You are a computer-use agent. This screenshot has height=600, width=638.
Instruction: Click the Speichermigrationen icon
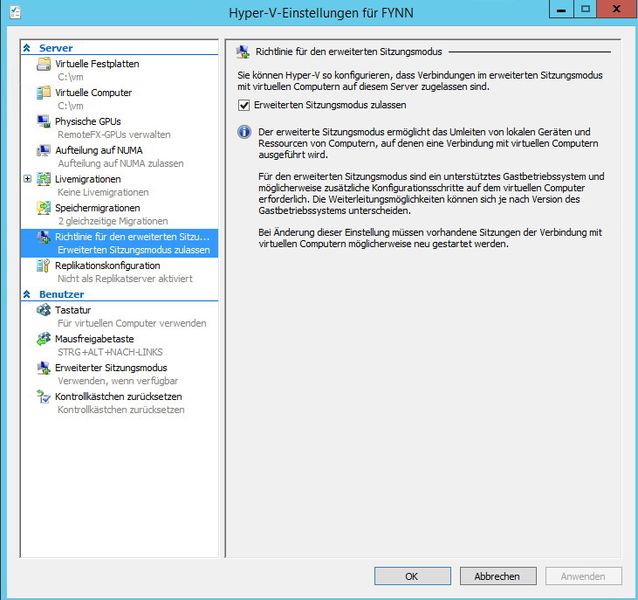tap(44, 208)
